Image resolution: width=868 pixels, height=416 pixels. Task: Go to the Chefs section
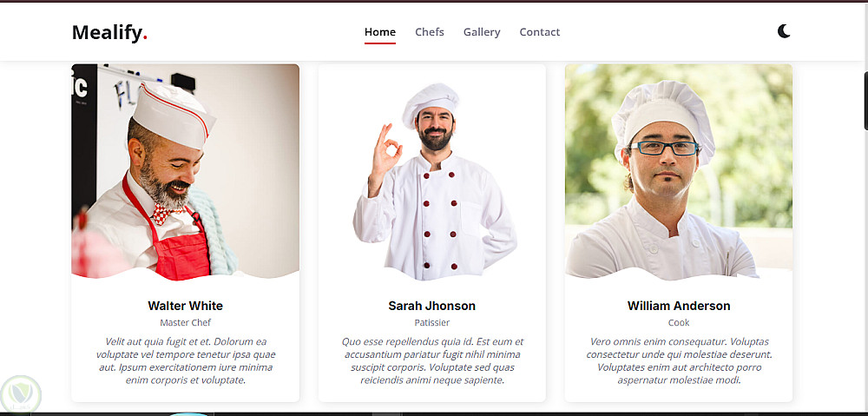pos(430,32)
